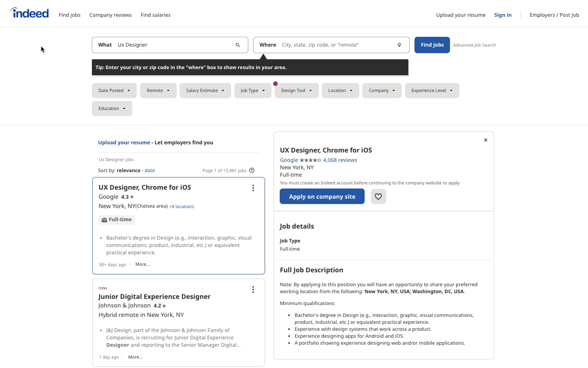Open the Education filter
This screenshot has height=368, width=588.
[x=111, y=108]
